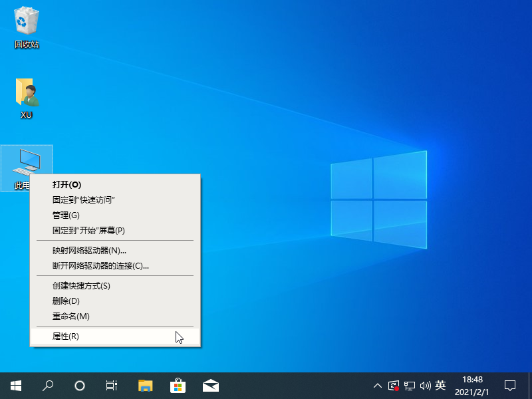Open the Windows Start menu
532x399 pixels.
click(x=16, y=385)
